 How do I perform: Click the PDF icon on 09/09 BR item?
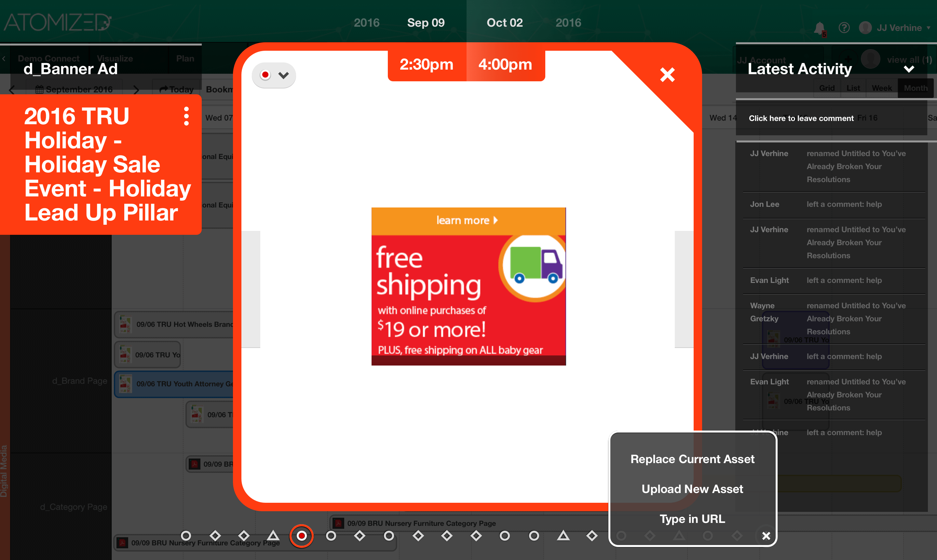(x=195, y=464)
